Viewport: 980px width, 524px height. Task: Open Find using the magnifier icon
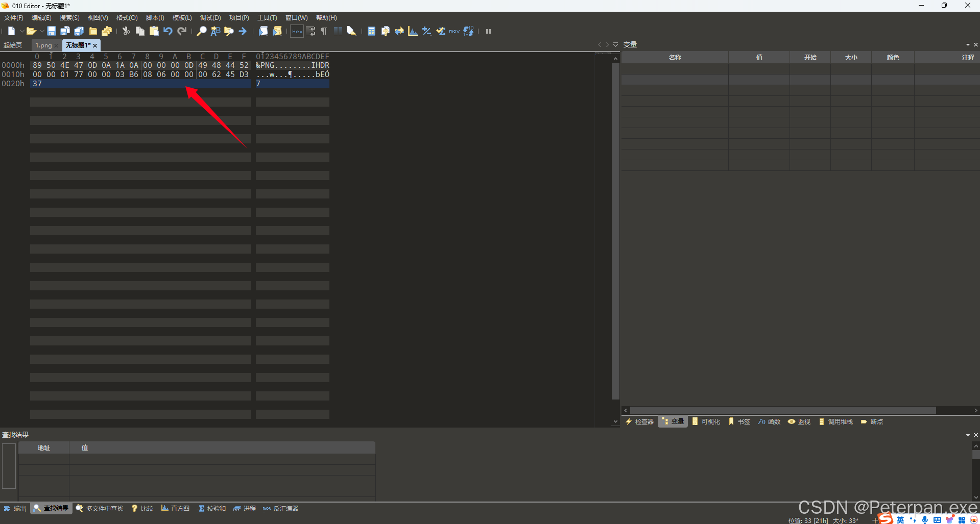[202, 31]
